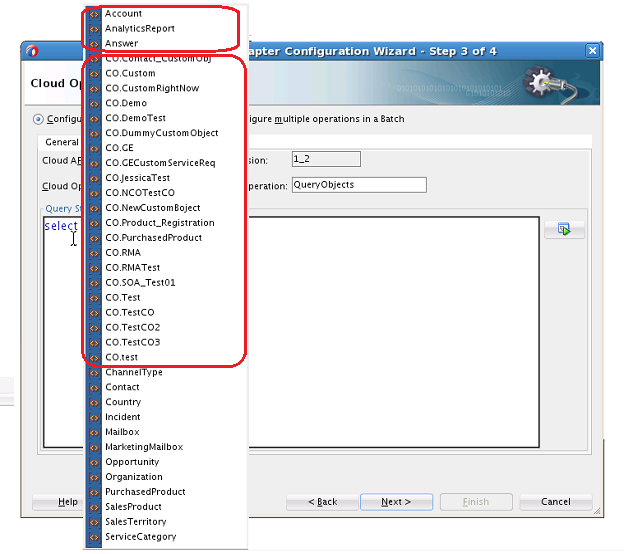The width and height of the screenshot is (630, 554).
Task: Click the operation field showing QueryObjects
Action: click(x=359, y=185)
